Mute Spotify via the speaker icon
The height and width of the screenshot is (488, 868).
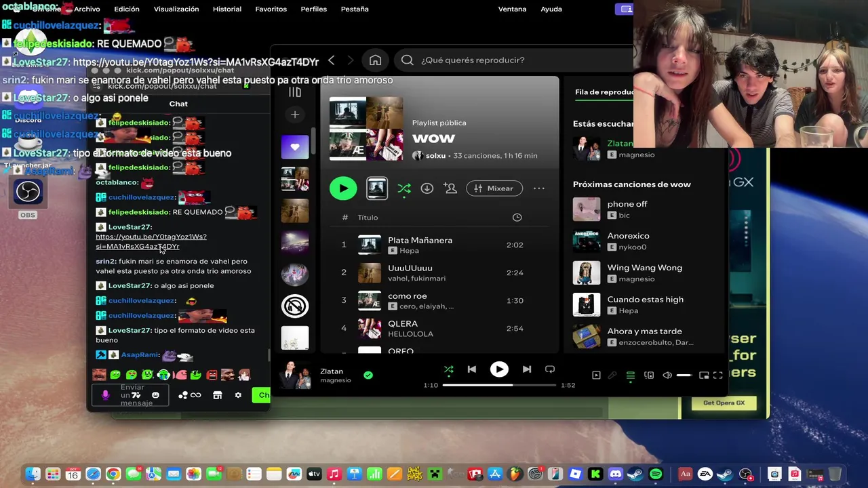667,375
